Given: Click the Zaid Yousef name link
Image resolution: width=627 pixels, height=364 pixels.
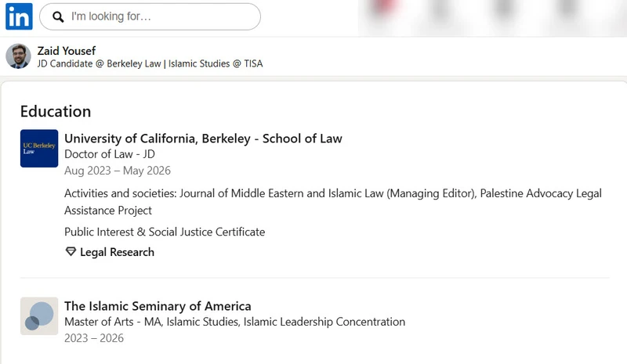Looking at the screenshot, I should (x=67, y=51).
